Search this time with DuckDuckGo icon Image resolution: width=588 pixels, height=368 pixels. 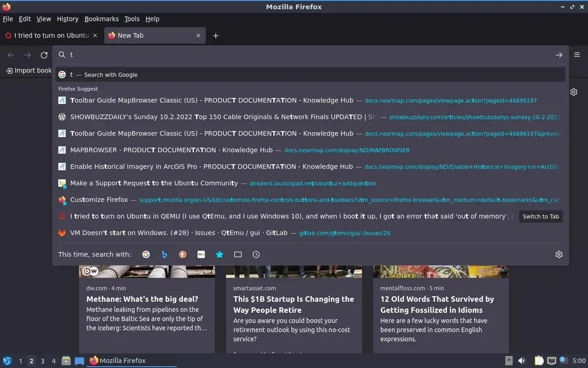coord(183,254)
